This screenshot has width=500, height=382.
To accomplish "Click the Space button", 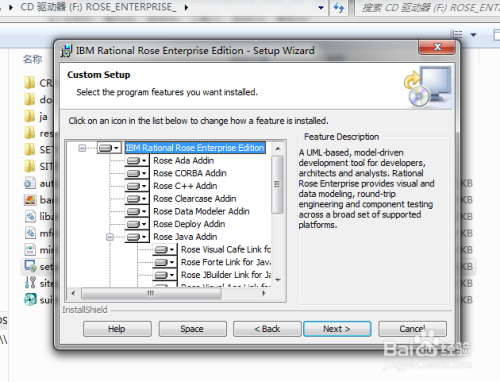I will 192,329.
